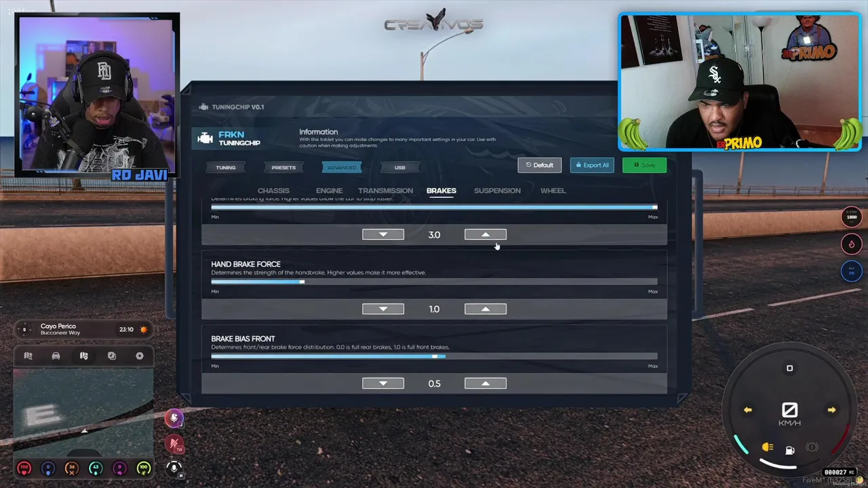Click the purple stress status ring

tap(119, 468)
